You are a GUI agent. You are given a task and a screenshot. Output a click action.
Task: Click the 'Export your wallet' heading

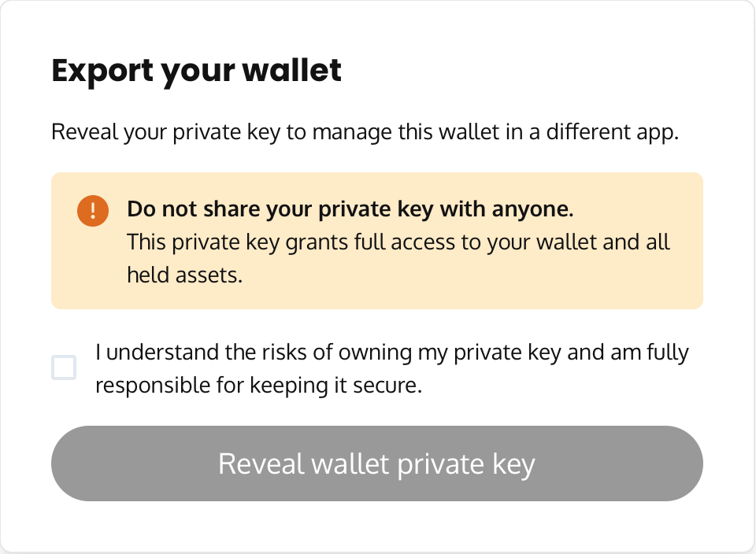tap(195, 71)
